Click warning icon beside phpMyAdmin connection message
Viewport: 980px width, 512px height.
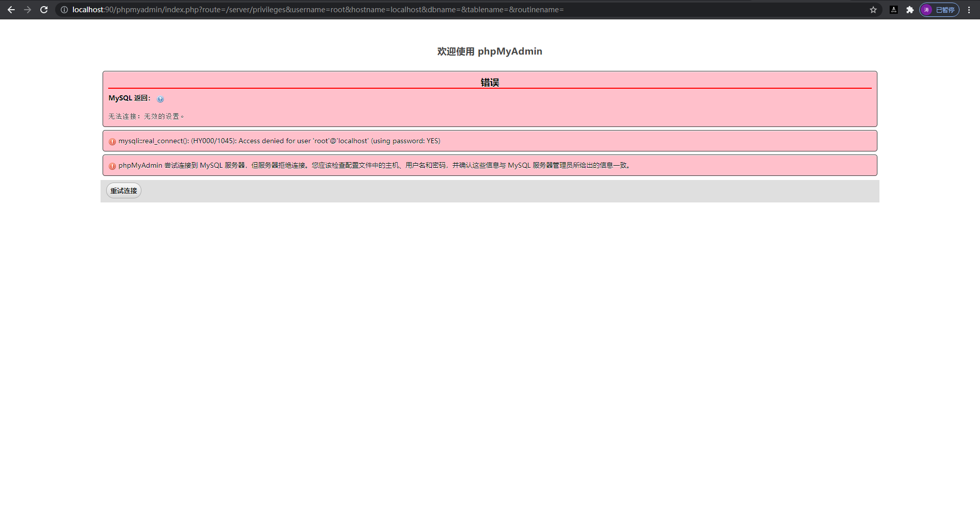pyautogui.click(x=112, y=166)
